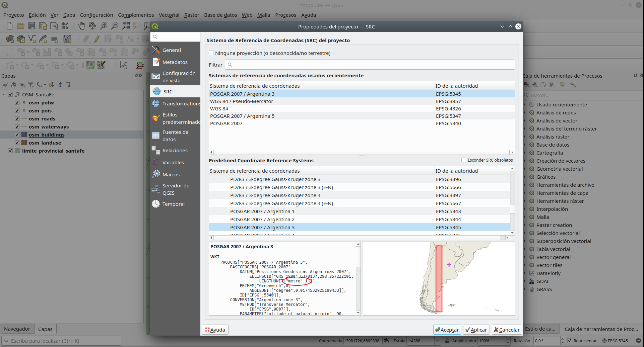Toggle visibility of limite_provincial_santafe layer
The height and width of the screenshot is (347, 644).
coord(10,151)
